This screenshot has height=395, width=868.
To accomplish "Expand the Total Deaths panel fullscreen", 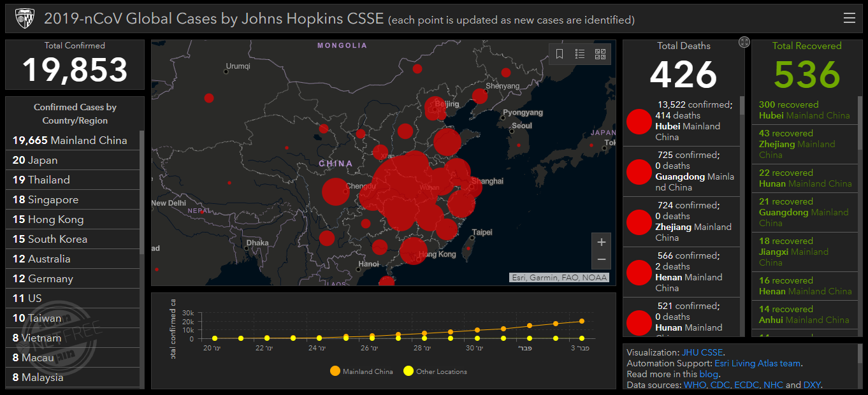I will point(744,42).
